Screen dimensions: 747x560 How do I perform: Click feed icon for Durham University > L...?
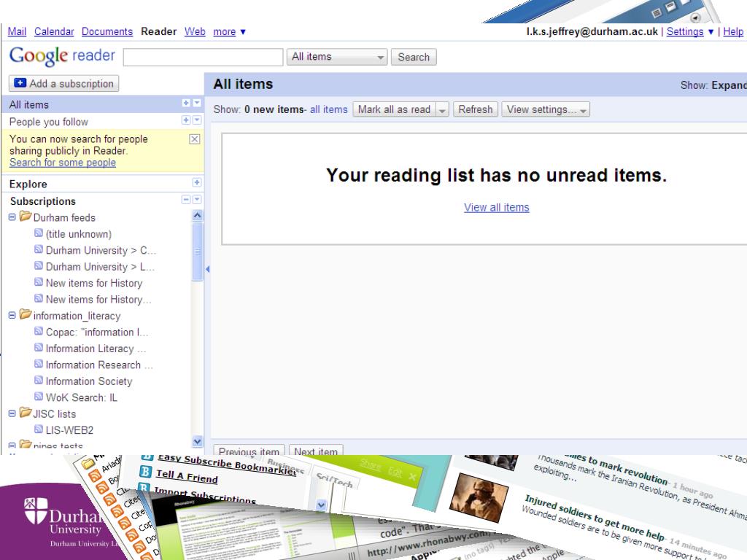[x=39, y=265]
